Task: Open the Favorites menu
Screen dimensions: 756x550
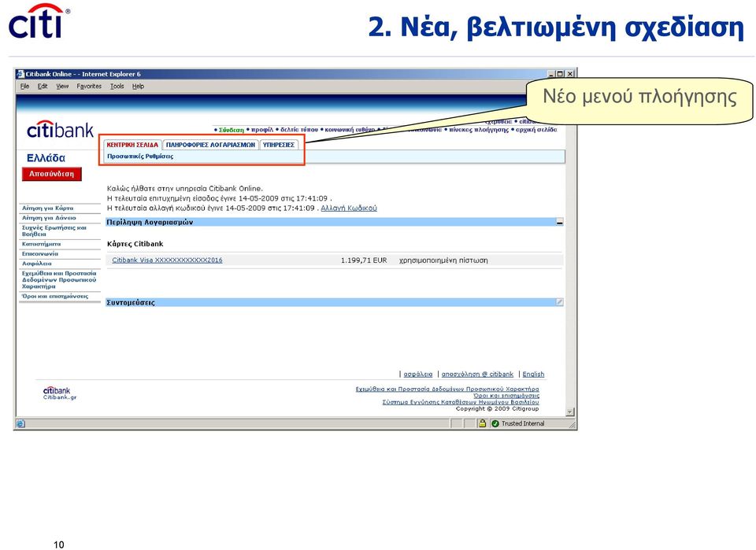Action: [89, 87]
